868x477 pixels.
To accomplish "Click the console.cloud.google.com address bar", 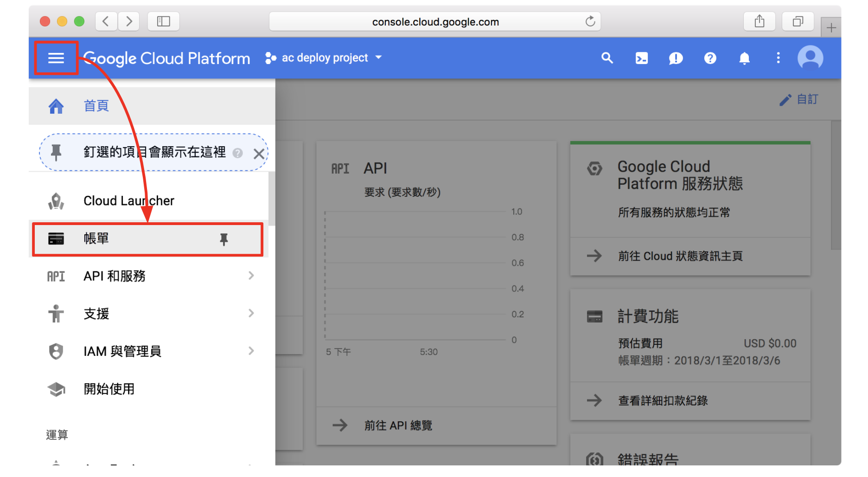I will click(435, 21).
